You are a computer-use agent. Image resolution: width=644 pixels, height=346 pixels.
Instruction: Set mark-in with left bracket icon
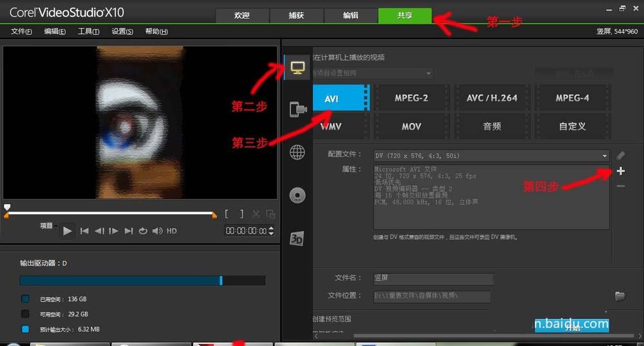[227, 214]
